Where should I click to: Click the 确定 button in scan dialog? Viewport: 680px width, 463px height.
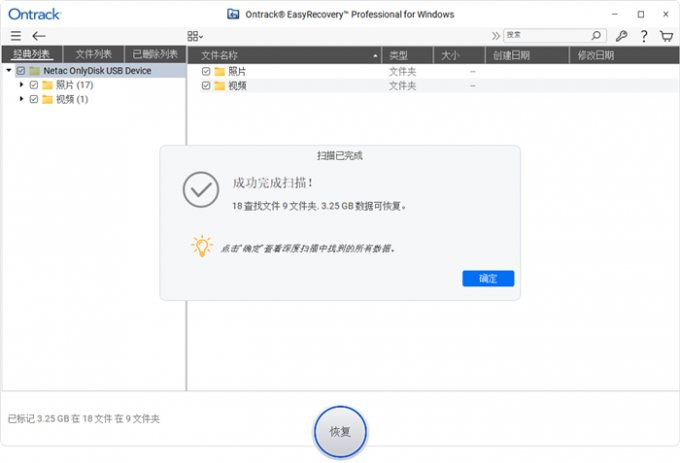point(488,278)
